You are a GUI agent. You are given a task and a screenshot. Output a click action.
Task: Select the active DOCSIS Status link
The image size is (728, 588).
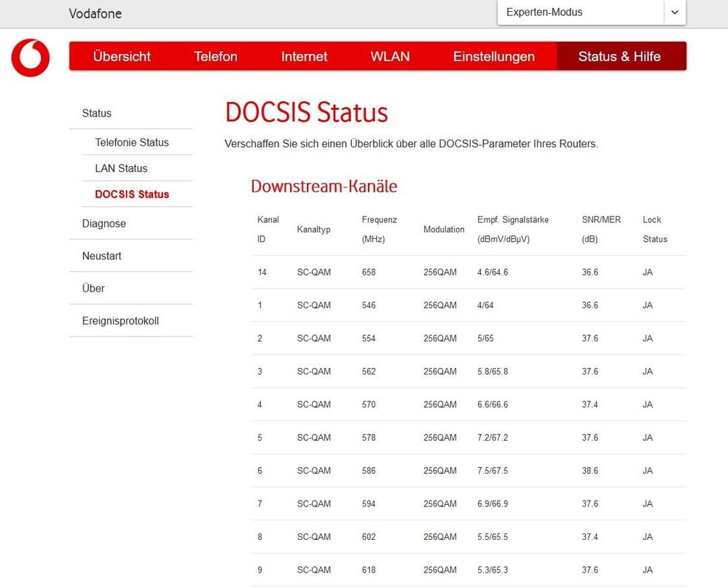pos(132,195)
